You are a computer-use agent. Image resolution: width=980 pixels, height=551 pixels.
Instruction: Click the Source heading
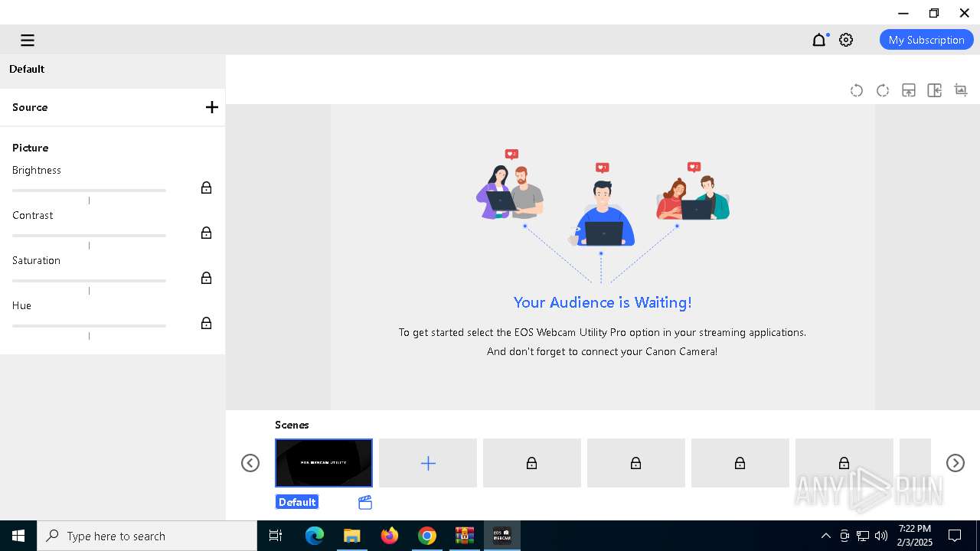[30, 107]
